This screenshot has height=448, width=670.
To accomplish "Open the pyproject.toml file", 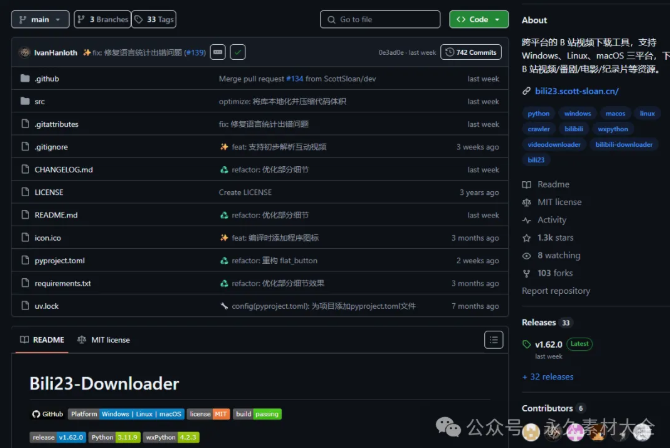I will 60,260.
